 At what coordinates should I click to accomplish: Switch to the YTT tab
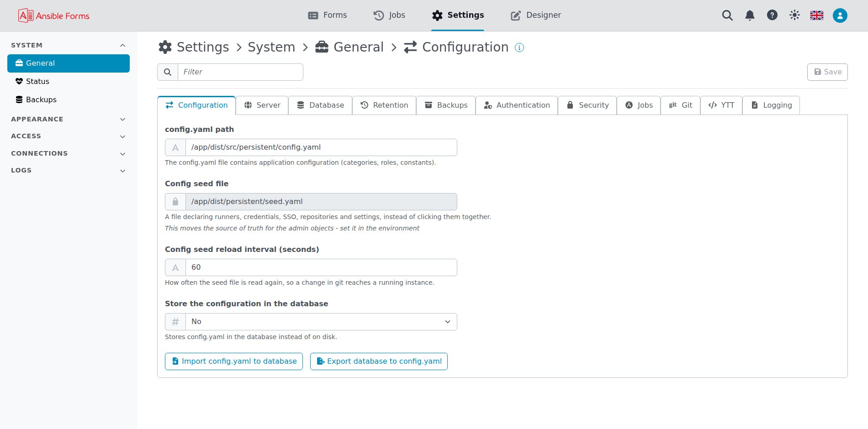(x=721, y=105)
